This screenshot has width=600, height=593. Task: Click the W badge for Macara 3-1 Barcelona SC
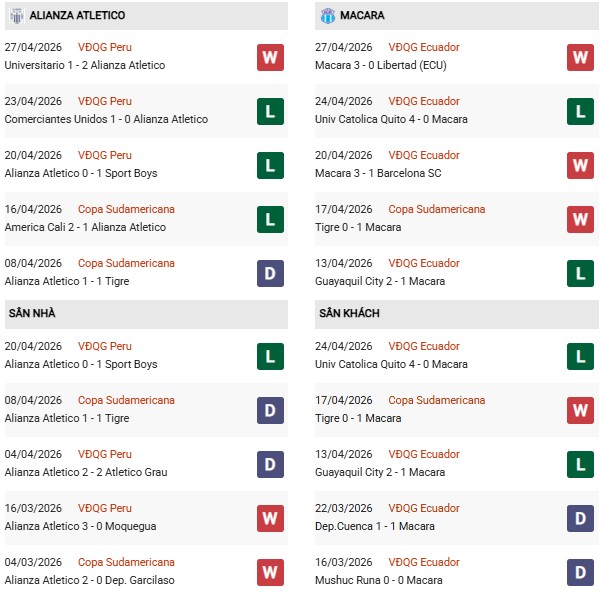tap(580, 165)
